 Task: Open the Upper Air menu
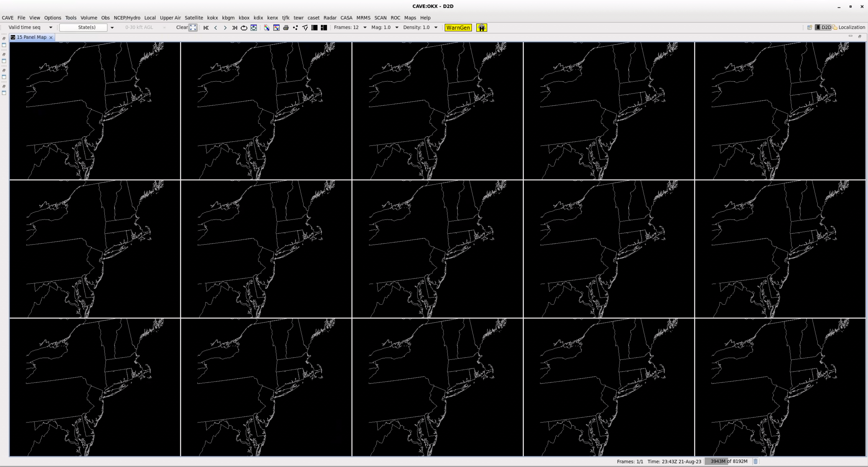point(170,18)
